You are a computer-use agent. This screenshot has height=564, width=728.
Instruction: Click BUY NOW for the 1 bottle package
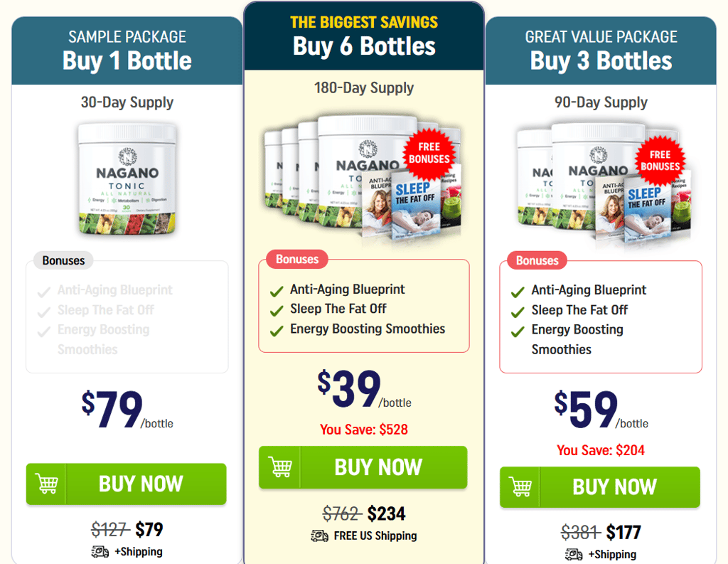(127, 484)
